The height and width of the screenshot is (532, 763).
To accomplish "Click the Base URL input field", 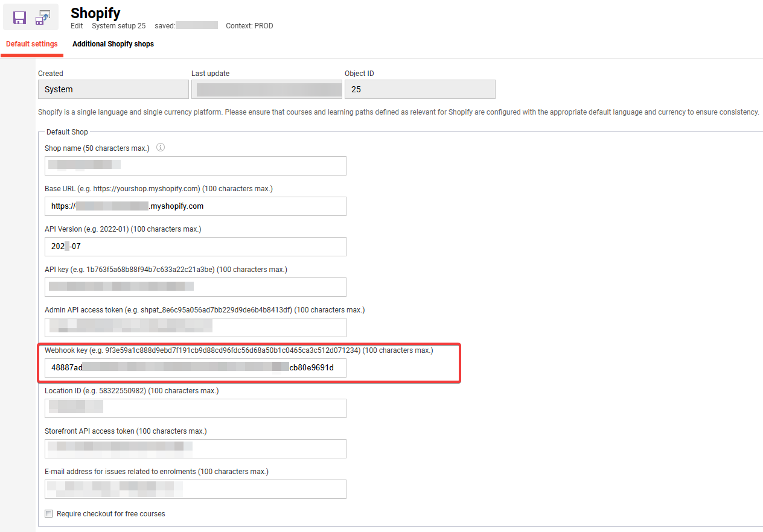I will [195, 206].
